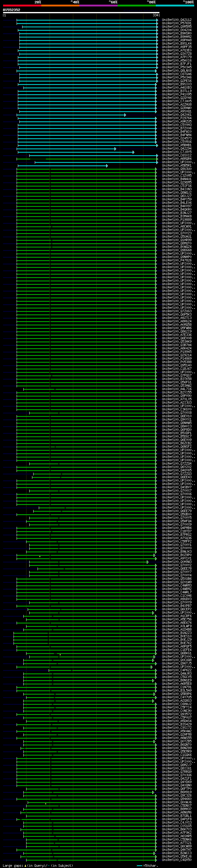Open hit UniRef100_Q94660

click(176, 799)
